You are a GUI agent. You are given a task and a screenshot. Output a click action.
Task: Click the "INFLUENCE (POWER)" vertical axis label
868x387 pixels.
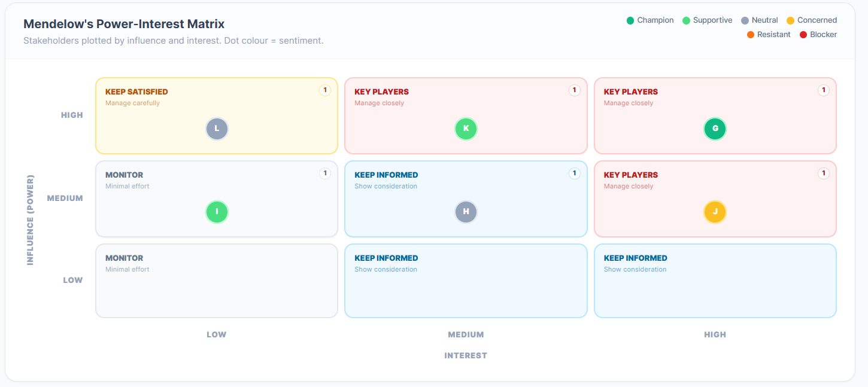30,220
